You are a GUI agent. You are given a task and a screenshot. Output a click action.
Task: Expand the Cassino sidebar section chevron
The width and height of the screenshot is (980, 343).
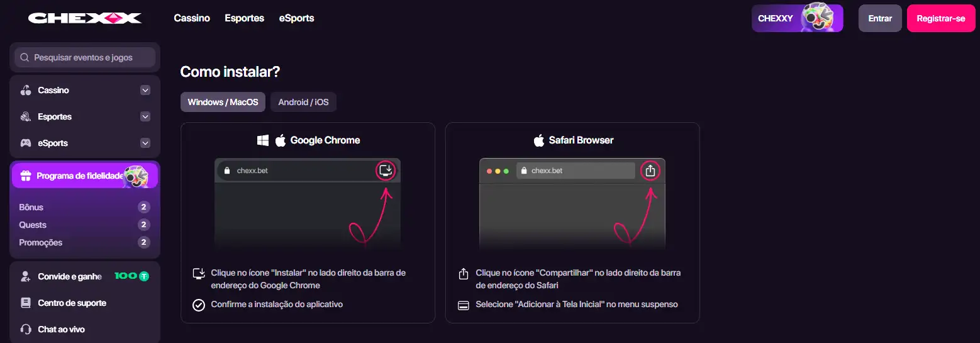pyautogui.click(x=145, y=90)
